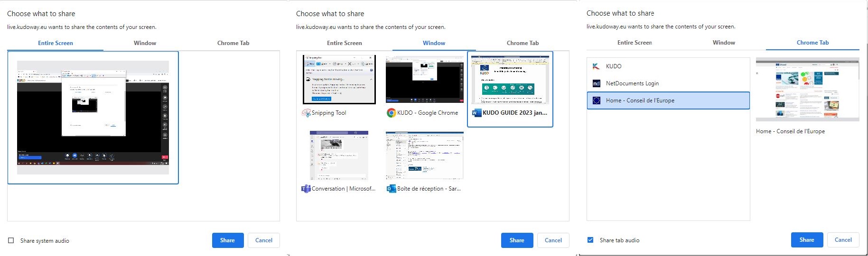Uncheck Share tab audio checkbox

pos(590,240)
